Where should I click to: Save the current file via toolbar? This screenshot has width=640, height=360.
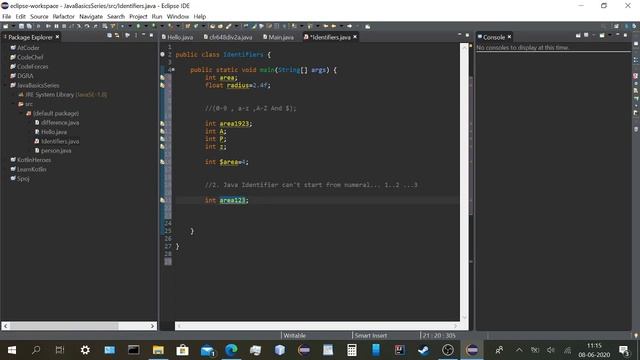21,26
